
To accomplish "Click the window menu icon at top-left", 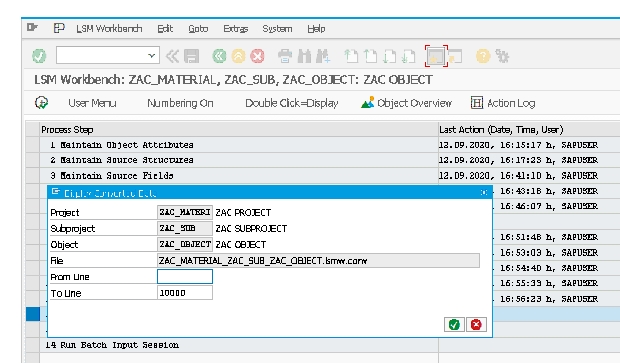I will tap(32, 28).
